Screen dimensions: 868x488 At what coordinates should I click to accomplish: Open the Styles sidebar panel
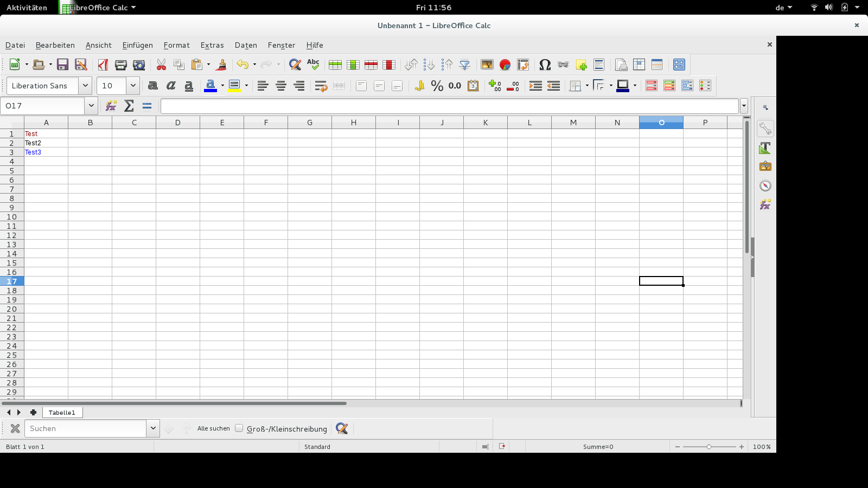click(765, 147)
